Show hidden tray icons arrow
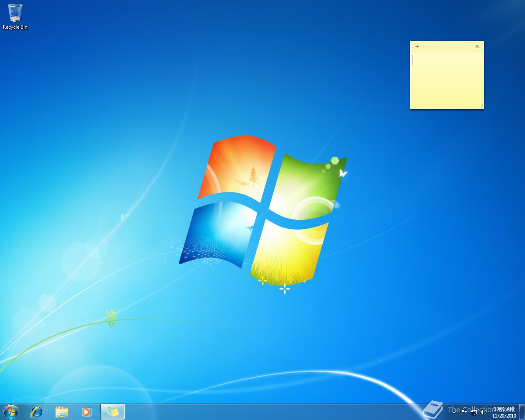Viewport: 525px width, 420px height. pos(454,412)
